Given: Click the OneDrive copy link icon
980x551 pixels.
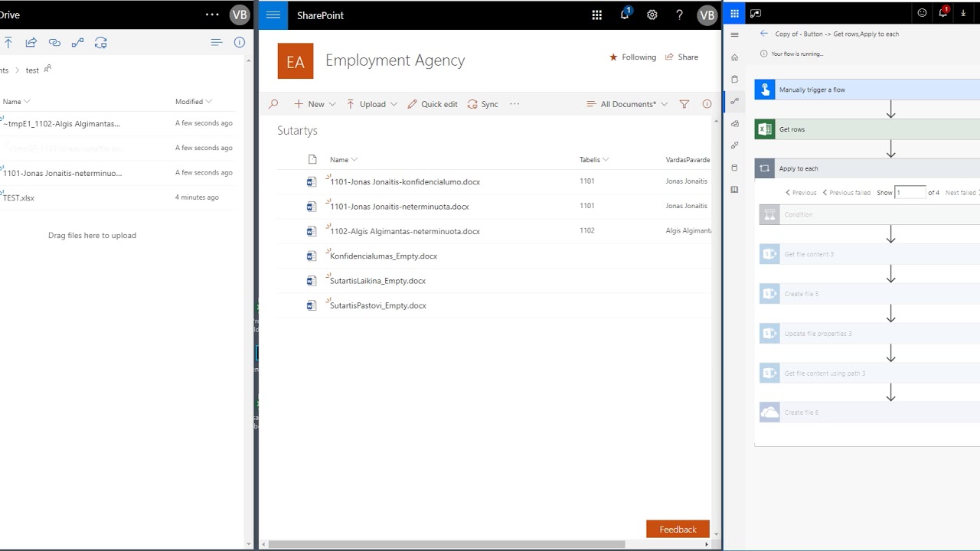Looking at the screenshot, I should (54, 43).
